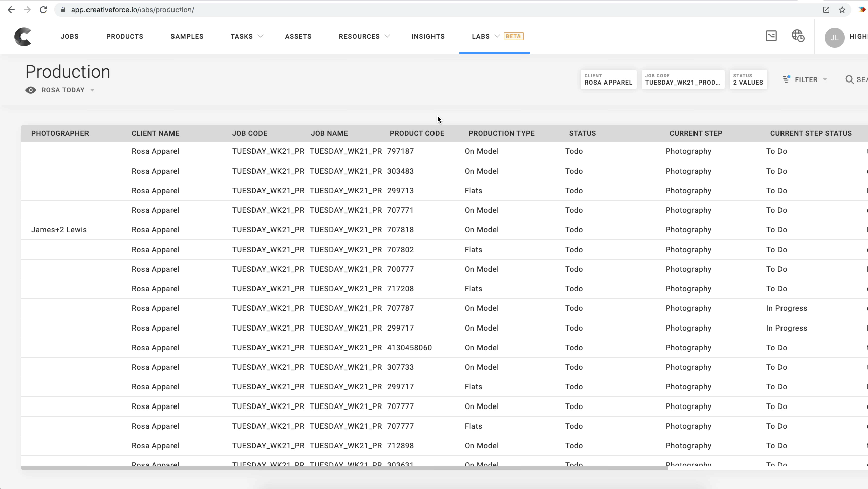868x489 pixels.
Task: Click the Client Rosa Apparel filter chip
Action: 609,79
